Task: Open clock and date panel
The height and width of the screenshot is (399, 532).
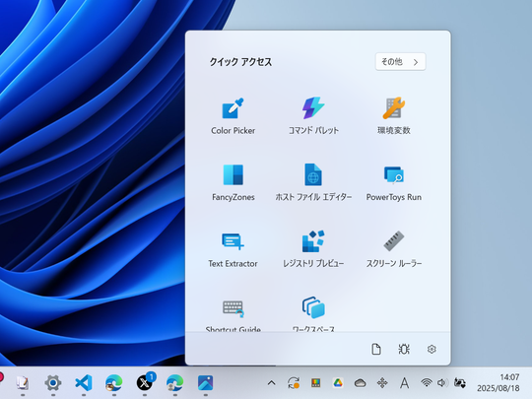Action: pyautogui.click(x=499, y=382)
